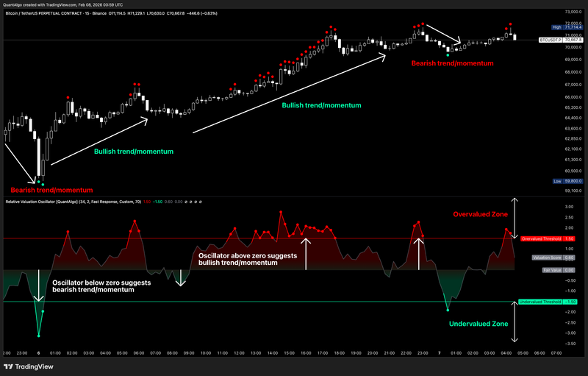
Task: Click the C70,667.8 close value in header
Action: (176, 13)
